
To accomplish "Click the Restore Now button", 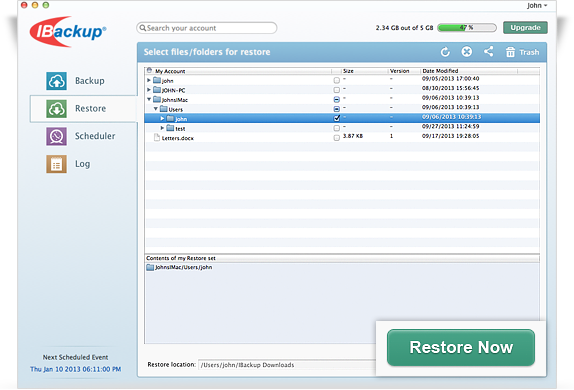I will click(x=461, y=348).
